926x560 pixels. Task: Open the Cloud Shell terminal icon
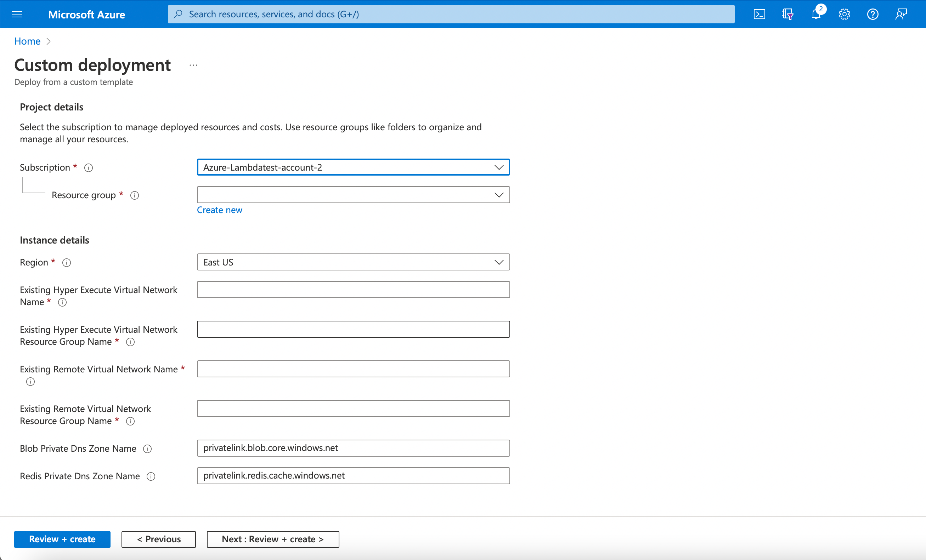pos(759,14)
